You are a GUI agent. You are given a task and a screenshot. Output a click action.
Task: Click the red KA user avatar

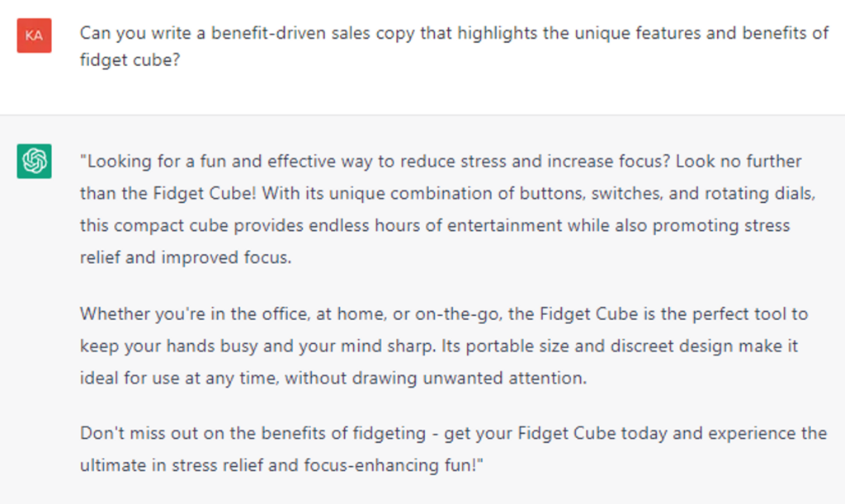click(34, 35)
